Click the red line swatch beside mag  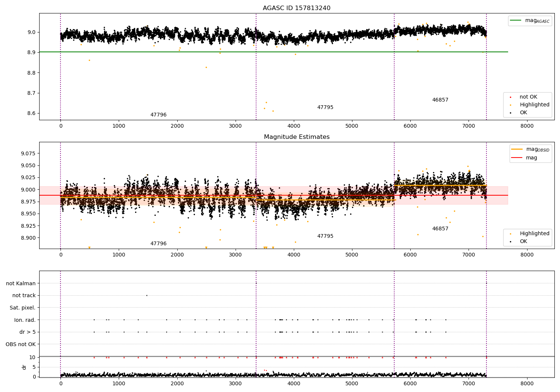click(x=517, y=158)
